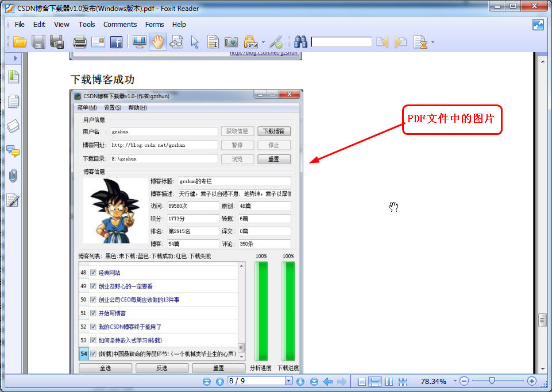
Task: Choose the arrow Select Annotation tool
Action: [x=195, y=42]
